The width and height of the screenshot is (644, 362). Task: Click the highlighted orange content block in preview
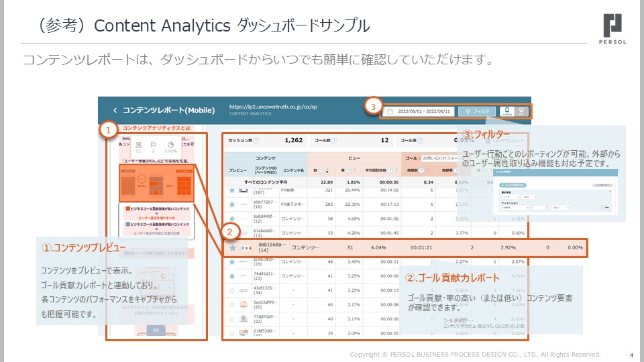coord(156,183)
